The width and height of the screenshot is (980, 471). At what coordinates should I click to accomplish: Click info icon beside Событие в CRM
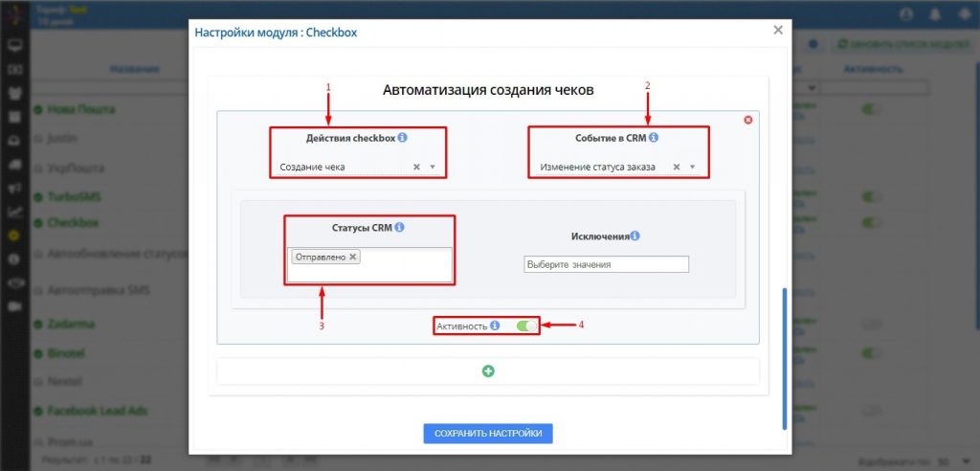(654, 138)
